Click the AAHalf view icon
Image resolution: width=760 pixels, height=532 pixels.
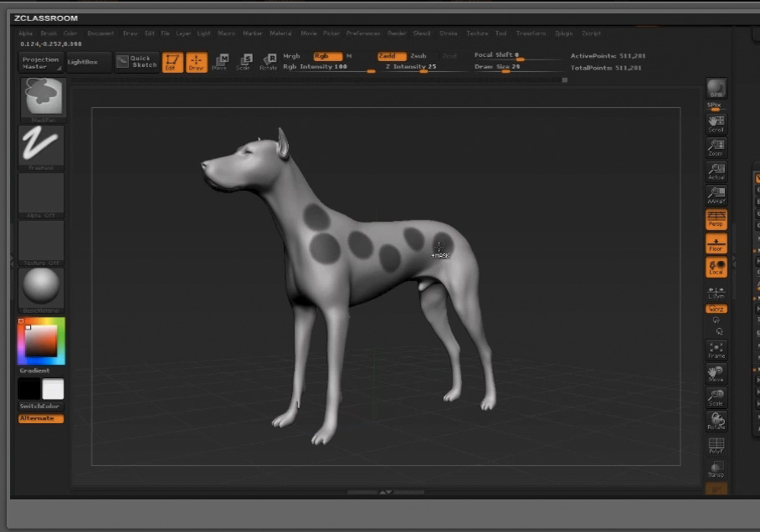(x=716, y=197)
